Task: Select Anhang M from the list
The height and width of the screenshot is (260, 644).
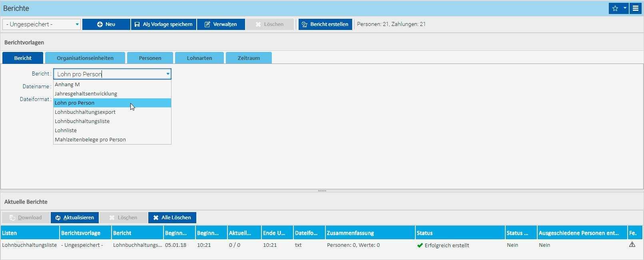Action: [112, 84]
